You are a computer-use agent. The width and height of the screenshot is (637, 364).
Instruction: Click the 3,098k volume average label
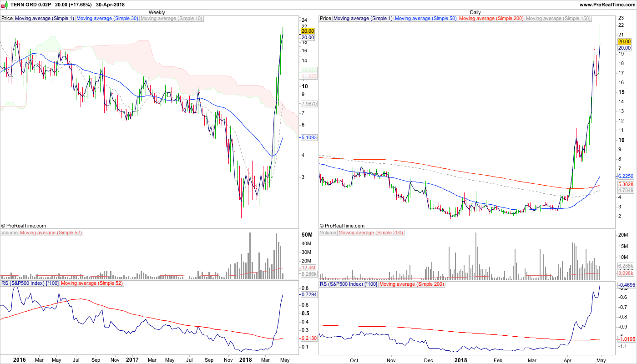pyautogui.click(x=625, y=273)
